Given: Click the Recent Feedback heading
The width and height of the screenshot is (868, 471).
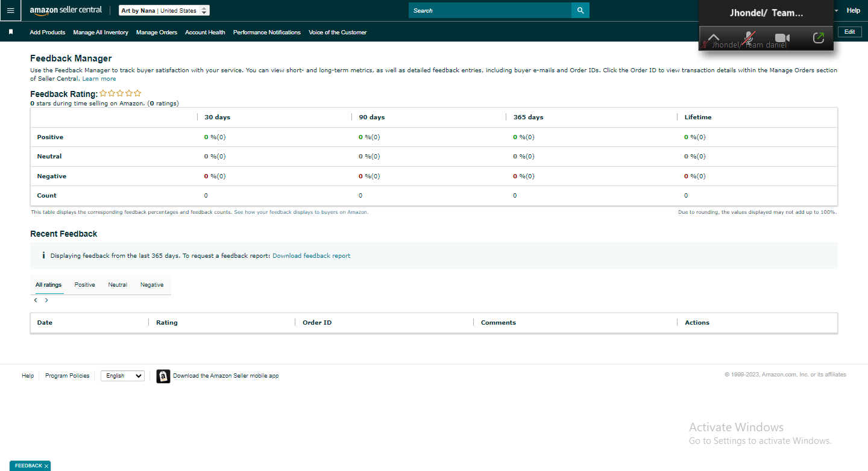Looking at the screenshot, I should click(x=63, y=234).
